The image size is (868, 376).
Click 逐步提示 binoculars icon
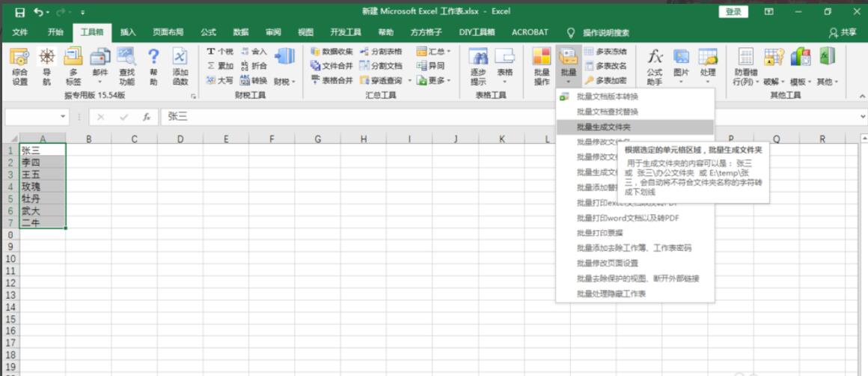click(478, 67)
